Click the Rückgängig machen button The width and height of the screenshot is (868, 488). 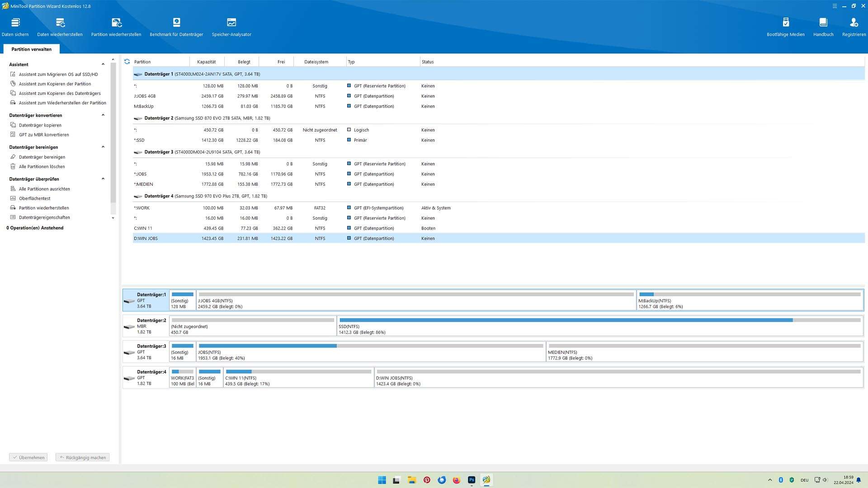83,457
